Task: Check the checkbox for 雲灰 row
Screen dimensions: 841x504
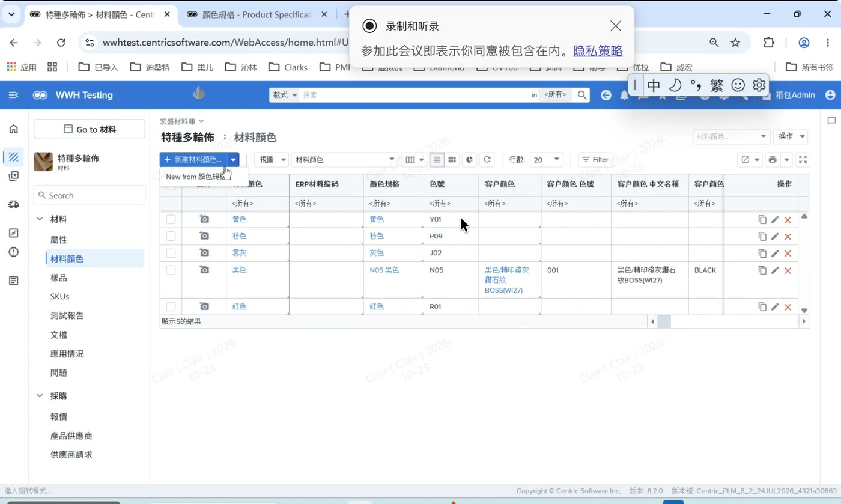Action: [171, 254]
